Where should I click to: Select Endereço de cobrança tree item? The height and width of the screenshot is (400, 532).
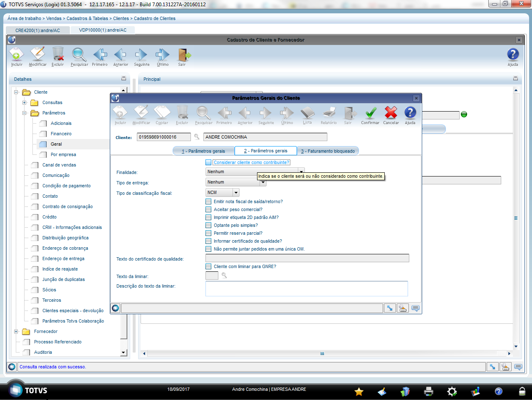(65, 248)
